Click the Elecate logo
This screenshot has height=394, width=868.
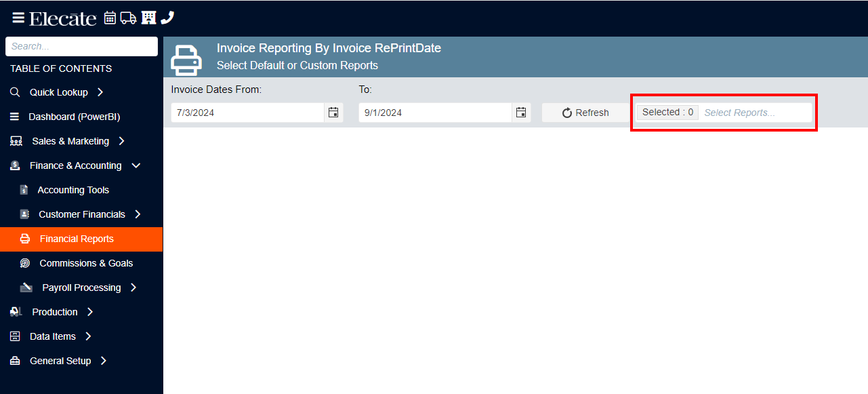63,18
